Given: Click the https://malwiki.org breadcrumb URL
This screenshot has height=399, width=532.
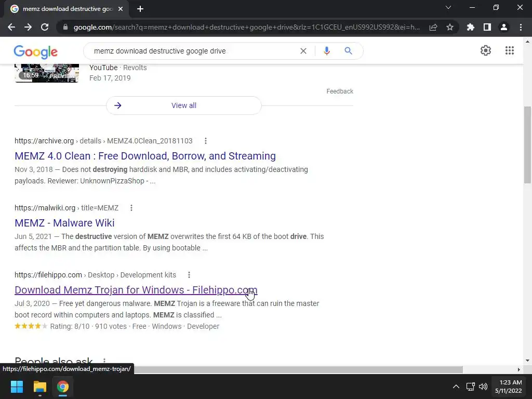Looking at the screenshot, I should coord(45,208).
